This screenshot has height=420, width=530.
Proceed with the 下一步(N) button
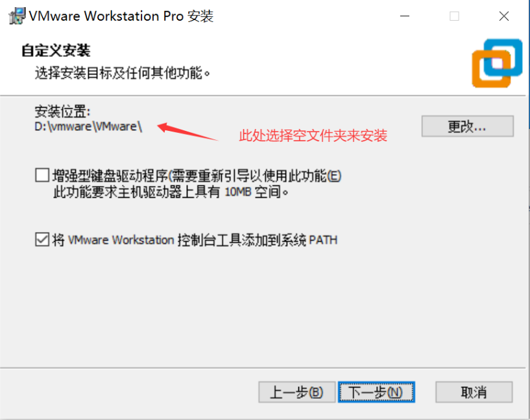coord(376,392)
